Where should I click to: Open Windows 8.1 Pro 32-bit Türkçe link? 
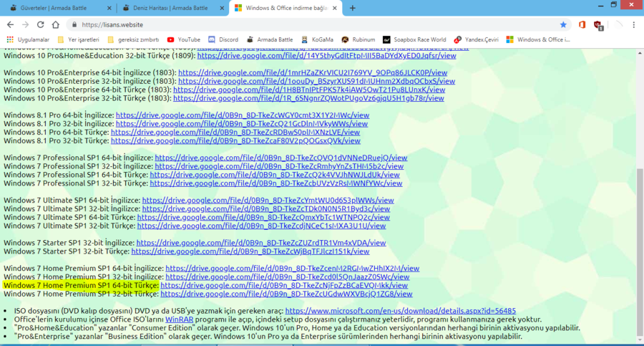pos(235,140)
